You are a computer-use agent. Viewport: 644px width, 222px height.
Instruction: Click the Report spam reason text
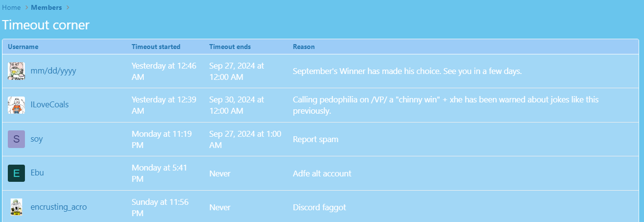click(315, 139)
